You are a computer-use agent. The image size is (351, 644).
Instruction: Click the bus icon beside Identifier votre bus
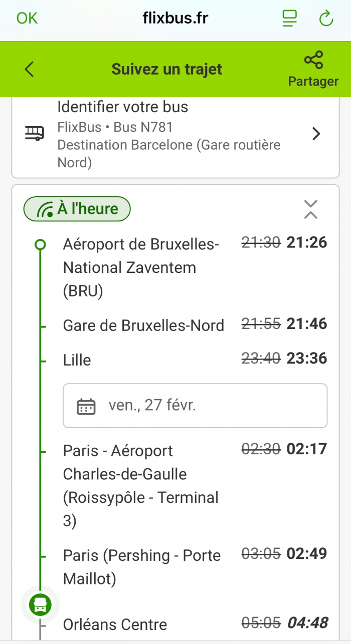click(35, 134)
